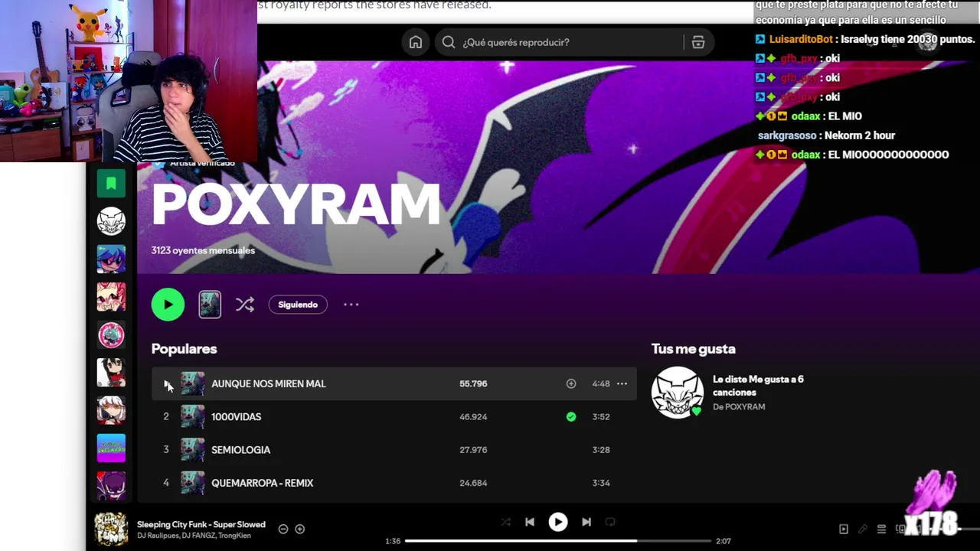Image resolution: width=980 pixels, height=551 pixels.
Task: Play the track AUNQUE NOS MIREN MAL
Action: click(x=167, y=384)
